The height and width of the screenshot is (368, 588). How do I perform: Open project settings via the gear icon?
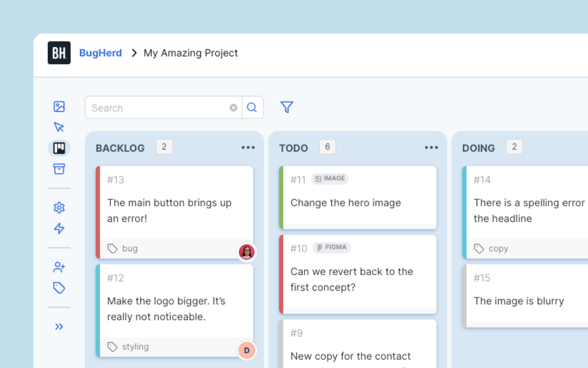coord(59,207)
